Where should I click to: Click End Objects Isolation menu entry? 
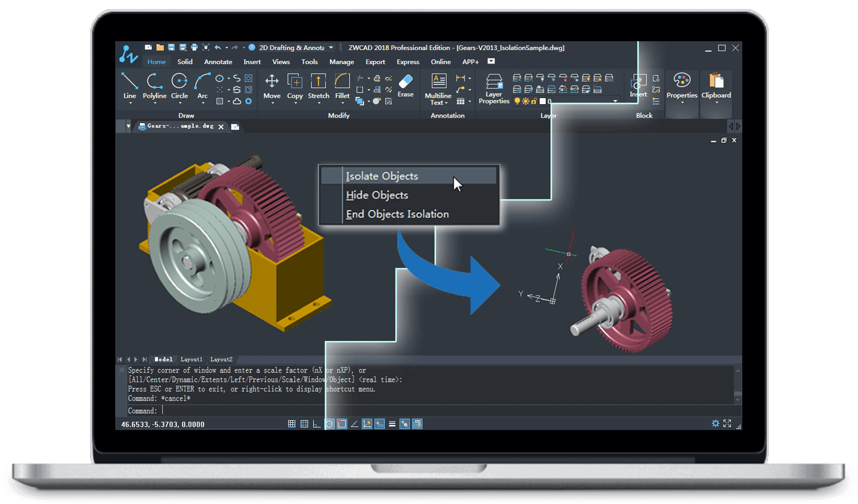pos(409,214)
